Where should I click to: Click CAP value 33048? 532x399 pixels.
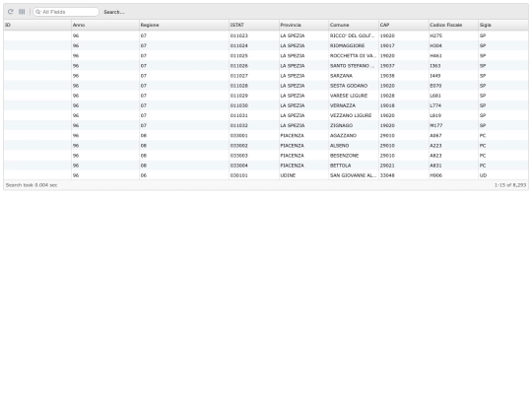click(387, 175)
